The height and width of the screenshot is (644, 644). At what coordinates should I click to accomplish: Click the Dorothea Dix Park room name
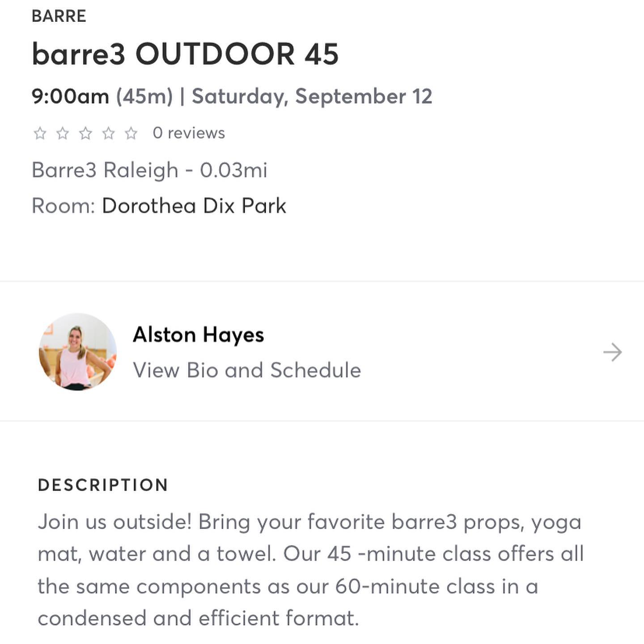194,206
